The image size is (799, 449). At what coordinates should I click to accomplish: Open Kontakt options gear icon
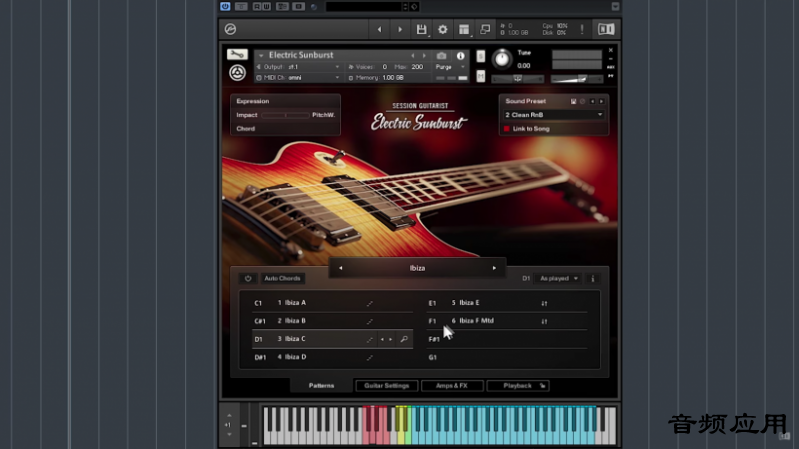(x=443, y=30)
